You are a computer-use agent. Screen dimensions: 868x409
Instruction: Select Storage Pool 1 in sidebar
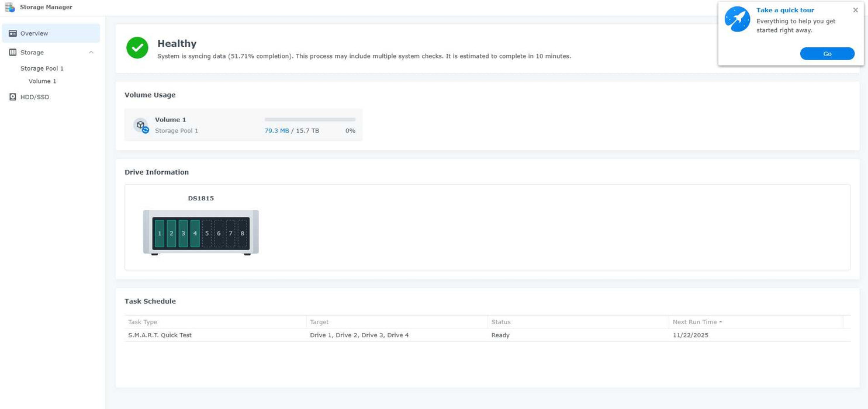[x=42, y=68]
